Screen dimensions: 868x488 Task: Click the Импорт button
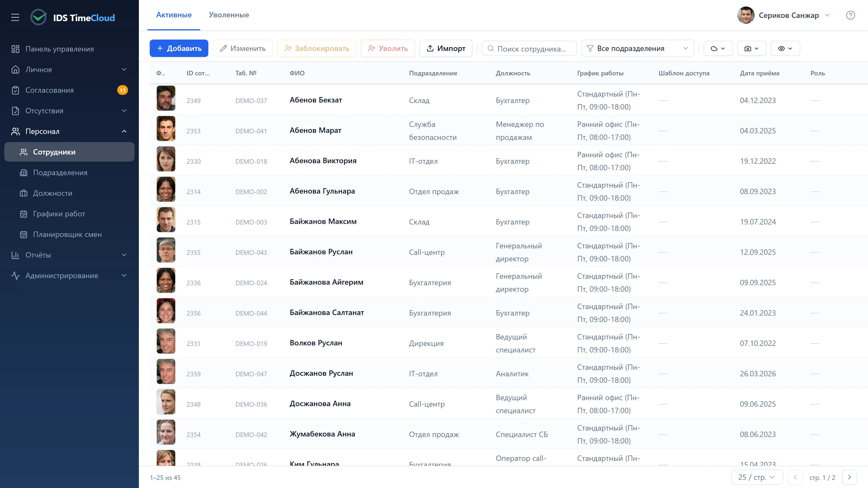(446, 49)
